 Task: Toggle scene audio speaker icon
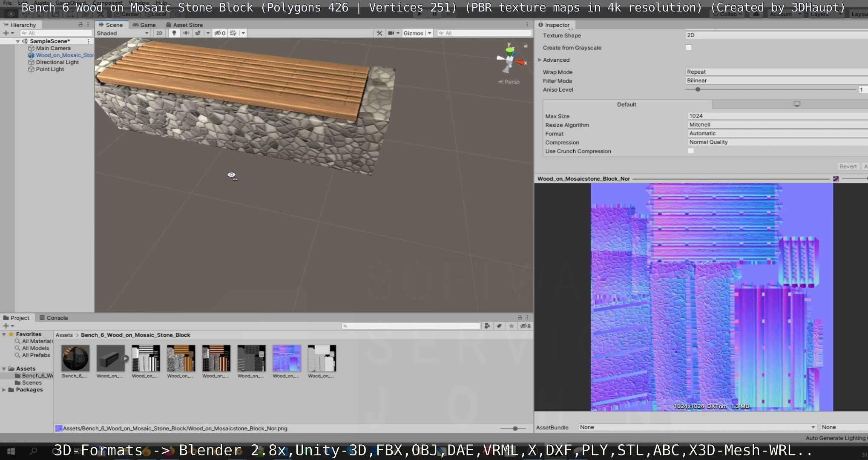(186, 33)
